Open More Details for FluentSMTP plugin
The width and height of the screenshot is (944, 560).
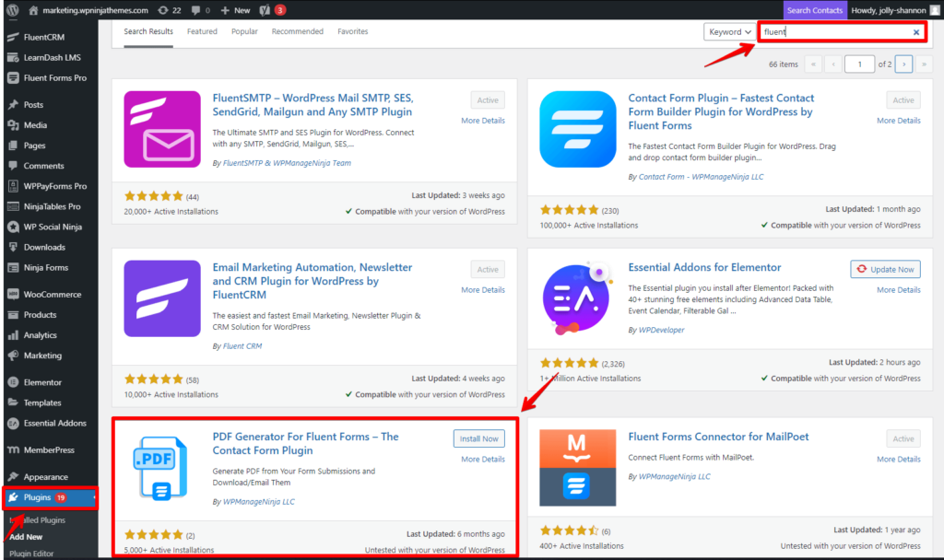(483, 120)
